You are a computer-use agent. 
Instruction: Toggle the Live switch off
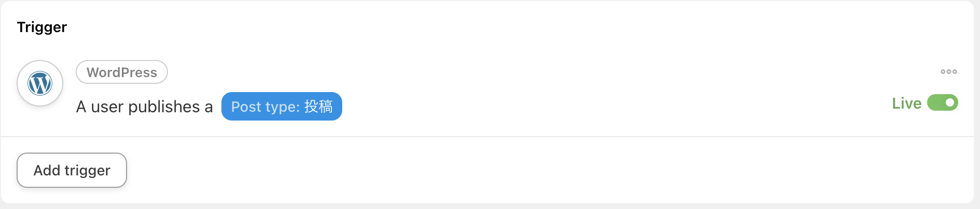[x=943, y=102]
